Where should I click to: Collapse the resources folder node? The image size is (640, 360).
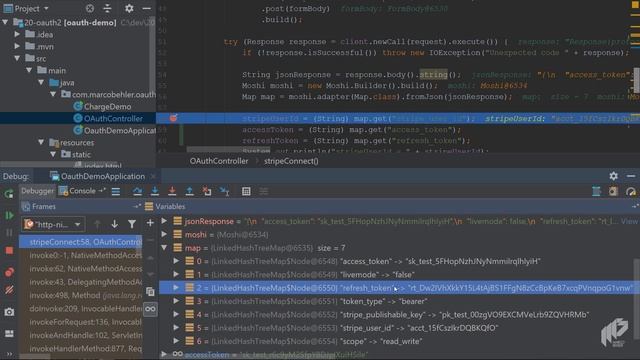[x=41, y=142]
